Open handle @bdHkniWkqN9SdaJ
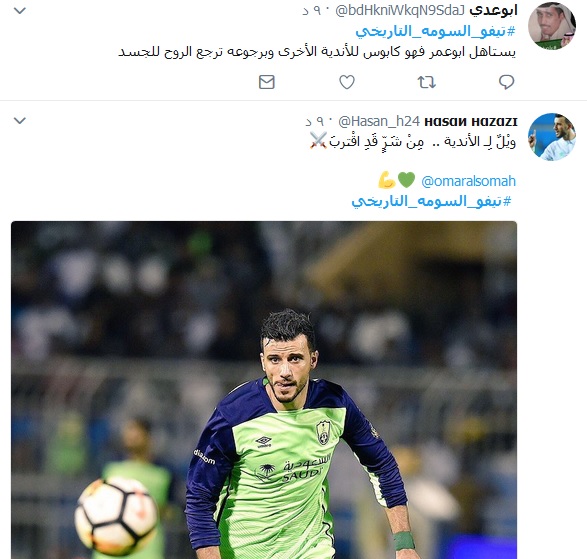587x559 pixels. 400,11
